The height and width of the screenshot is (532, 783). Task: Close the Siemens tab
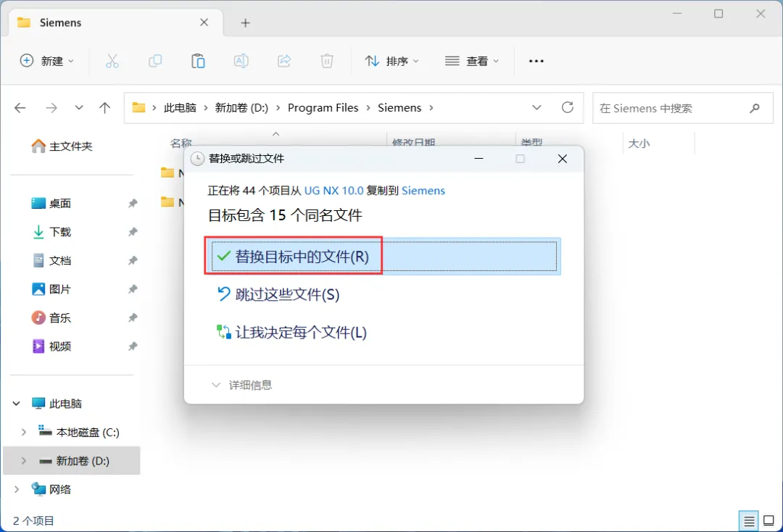tap(204, 22)
